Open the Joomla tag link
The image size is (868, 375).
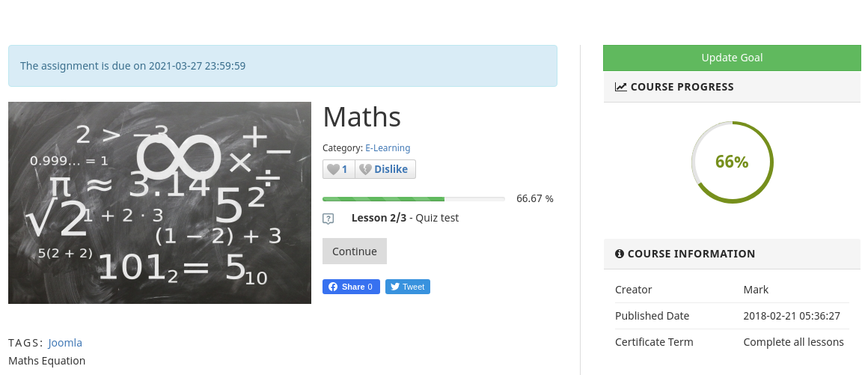[65, 343]
